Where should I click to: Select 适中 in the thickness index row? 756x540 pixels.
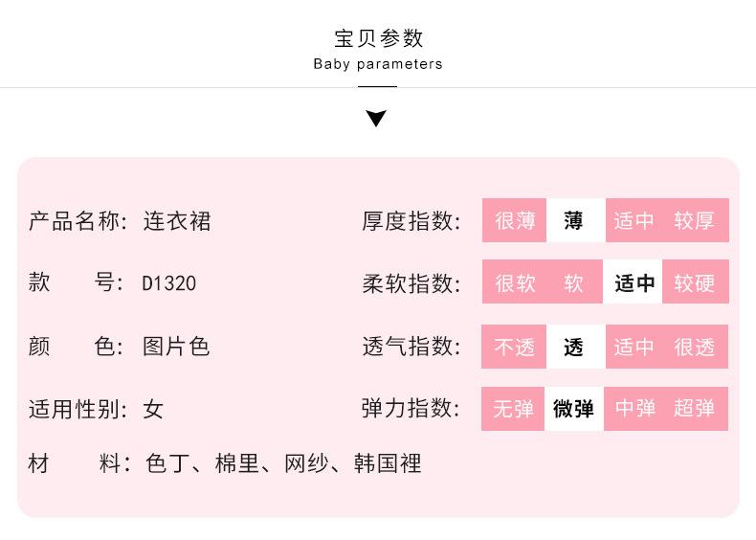coord(634,221)
